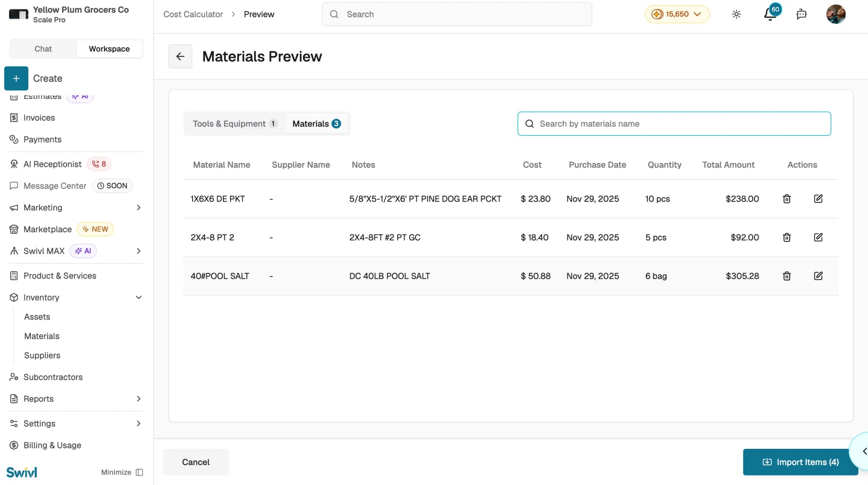Click the Supplier Name column header
This screenshot has width=868, height=485.
pyautogui.click(x=301, y=165)
